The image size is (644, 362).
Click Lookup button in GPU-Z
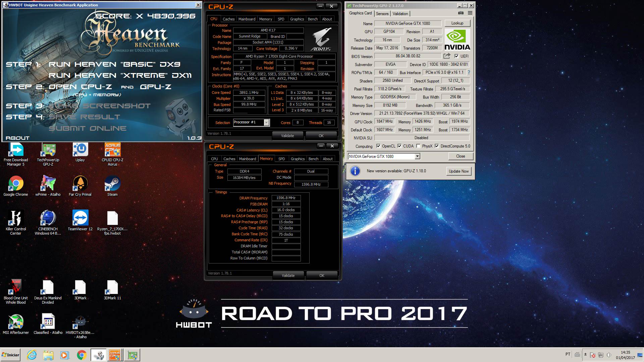point(457,23)
